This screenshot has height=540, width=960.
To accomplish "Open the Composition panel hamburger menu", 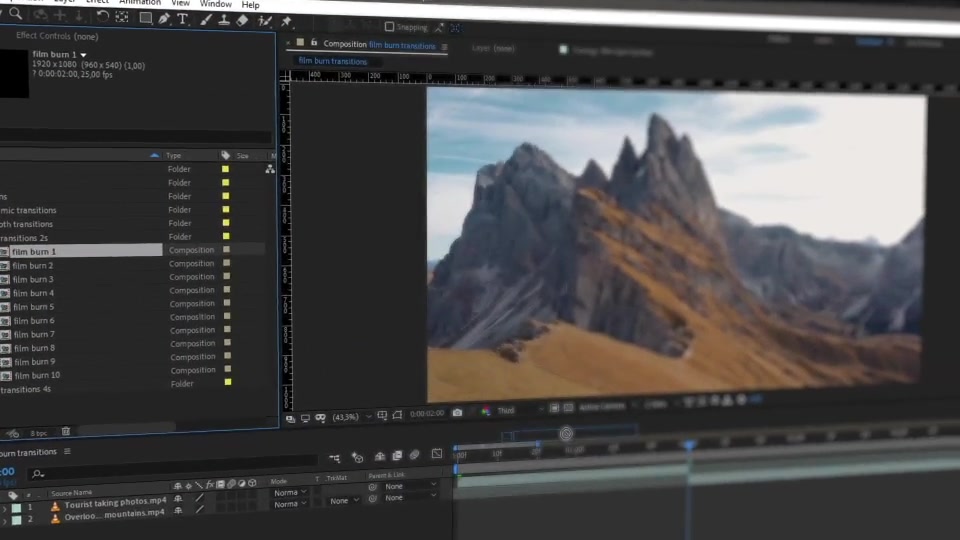I will (x=444, y=47).
